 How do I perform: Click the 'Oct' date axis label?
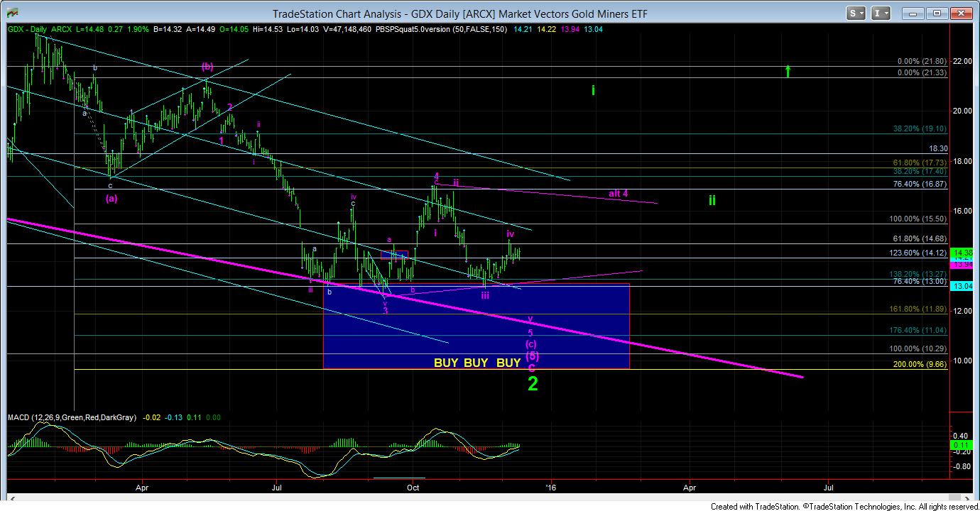coord(412,487)
